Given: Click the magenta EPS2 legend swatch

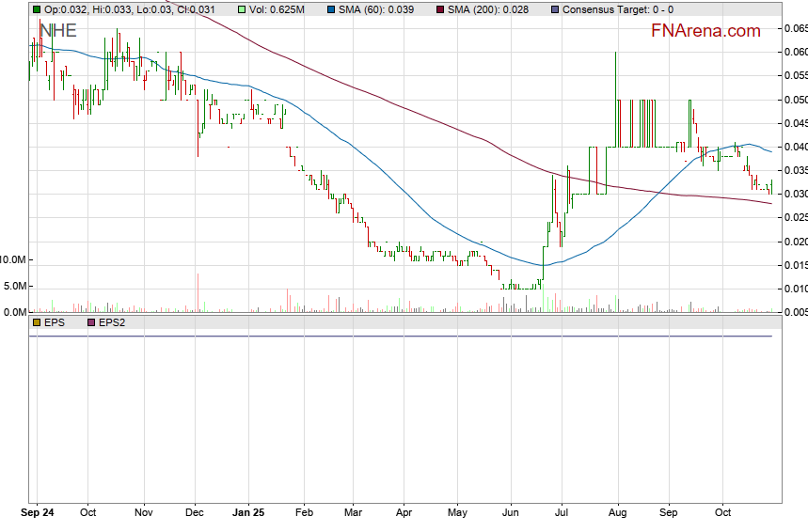Looking at the screenshot, I should coord(92,322).
